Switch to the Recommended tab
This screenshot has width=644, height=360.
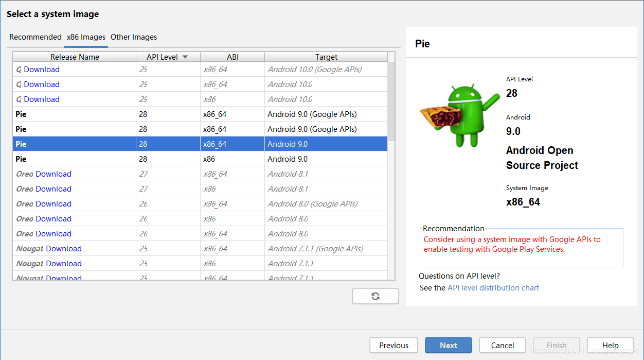pyautogui.click(x=35, y=37)
